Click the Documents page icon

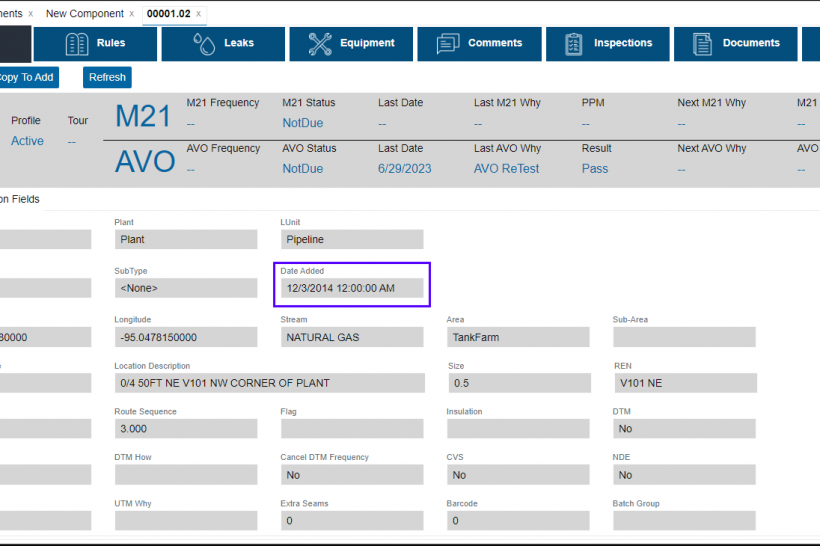[x=703, y=44]
